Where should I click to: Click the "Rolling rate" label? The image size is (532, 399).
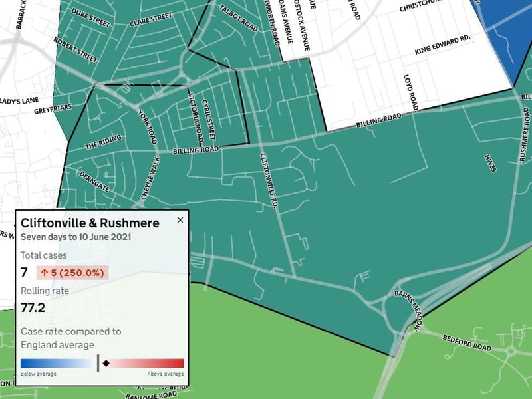pyautogui.click(x=45, y=291)
